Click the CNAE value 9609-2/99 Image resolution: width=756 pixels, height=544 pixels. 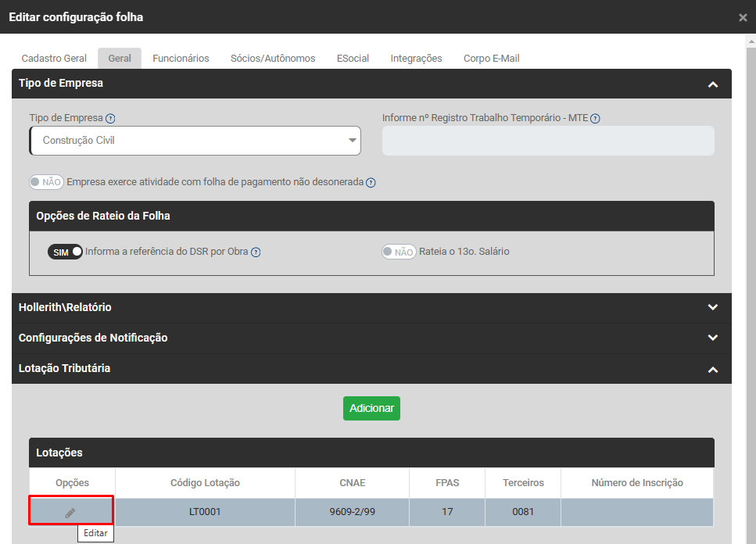coord(353,512)
